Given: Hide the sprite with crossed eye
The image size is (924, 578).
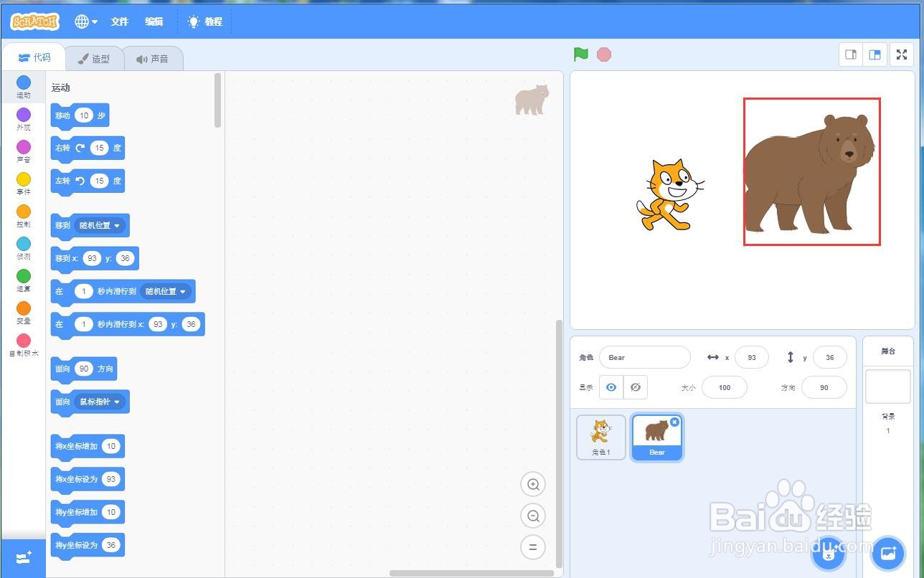Looking at the screenshot, I should 636,387.
